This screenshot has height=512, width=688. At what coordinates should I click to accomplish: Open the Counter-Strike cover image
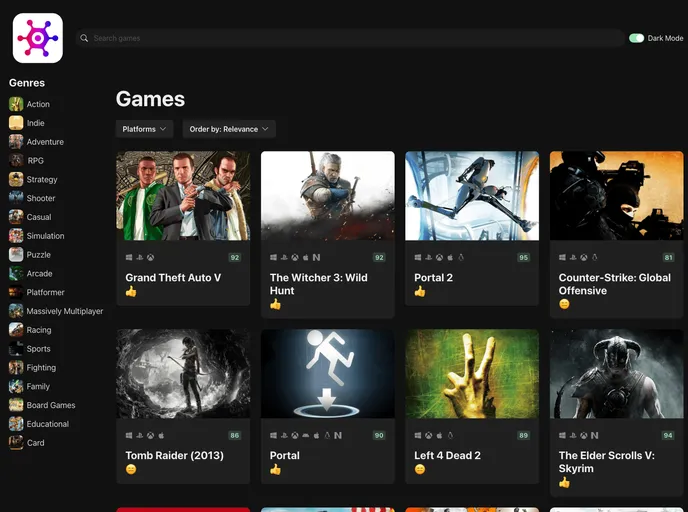point(616,196)
